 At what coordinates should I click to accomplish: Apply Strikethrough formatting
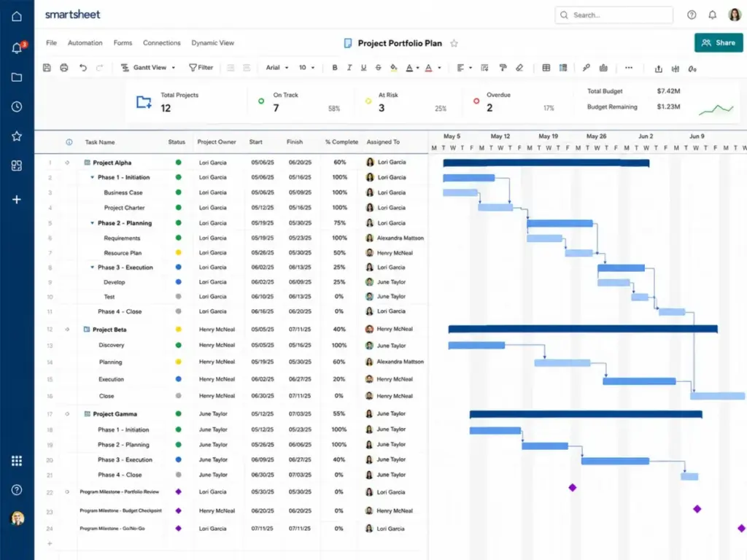(x=379, y=68)
